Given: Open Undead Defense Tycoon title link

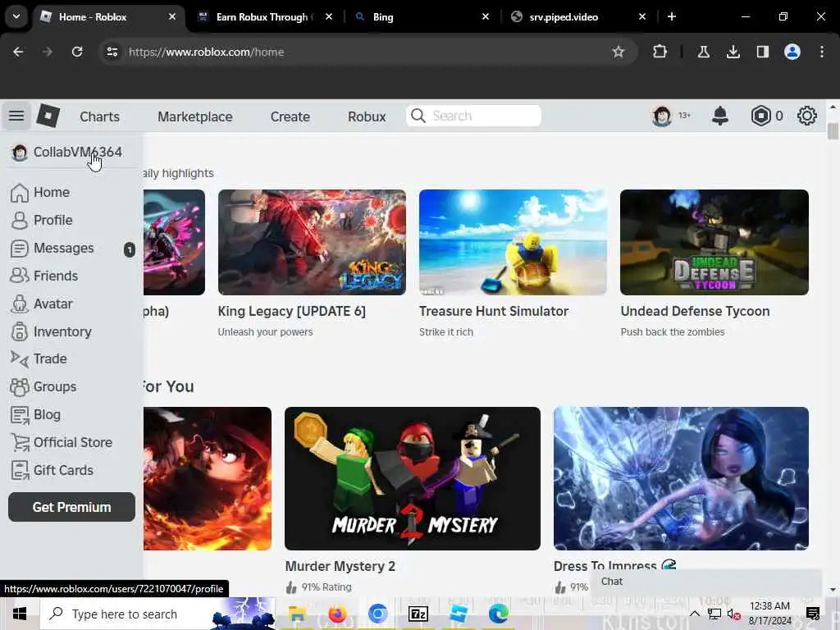Looking at the screenshot, I should coord(695,311).
